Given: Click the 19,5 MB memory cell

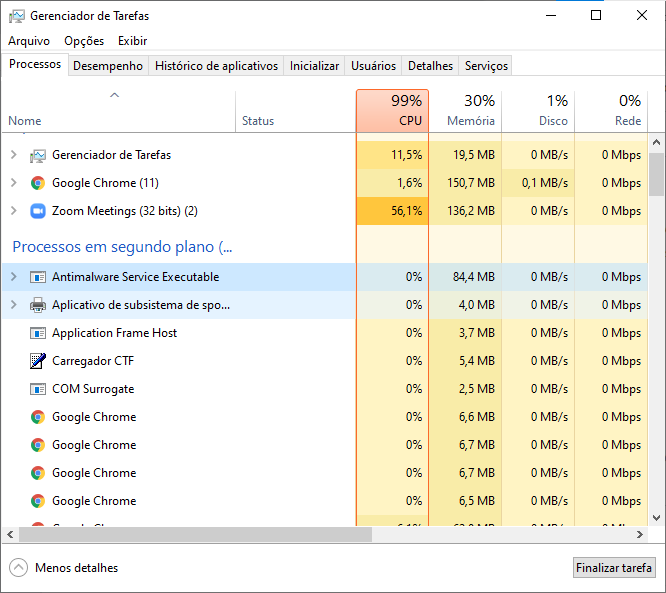Looking at the screenshot, I should click(x=465, y=155).
